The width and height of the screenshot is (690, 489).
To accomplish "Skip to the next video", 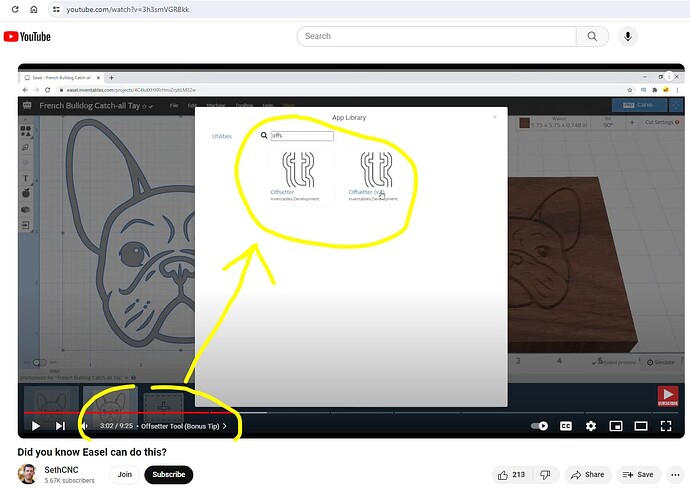I will [60, 426].
